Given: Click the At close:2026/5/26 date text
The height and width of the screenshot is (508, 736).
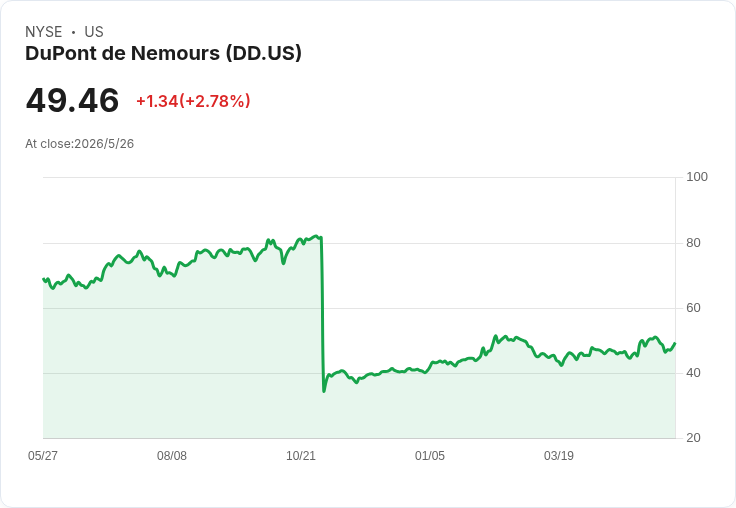Looking at the screenshot, I should pyautogui.click(x=79, y=144).
